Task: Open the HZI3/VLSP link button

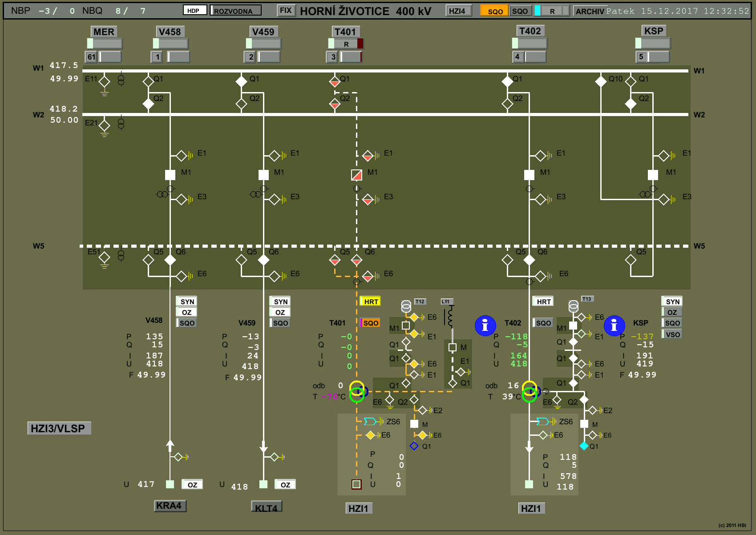Action: (x=59, y=428)
